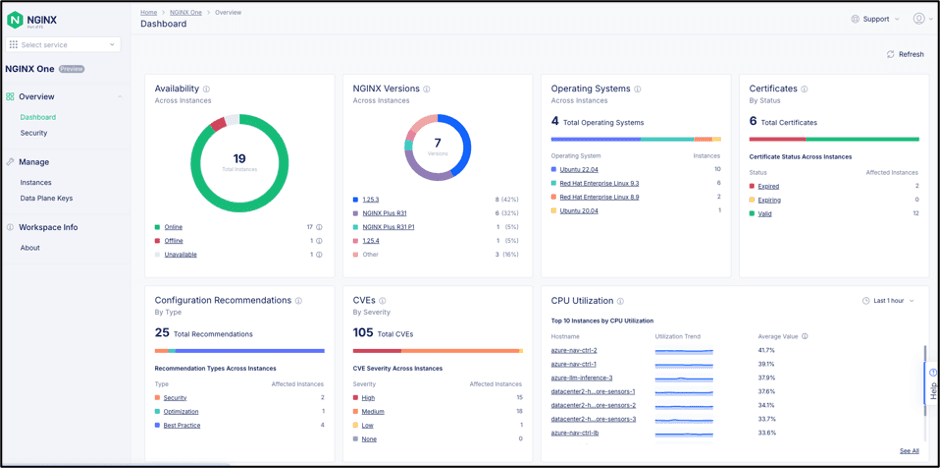Click the info icon beside Operating Systems
The width and height of the screenshot is (940, 468).
tap(640, 89)
